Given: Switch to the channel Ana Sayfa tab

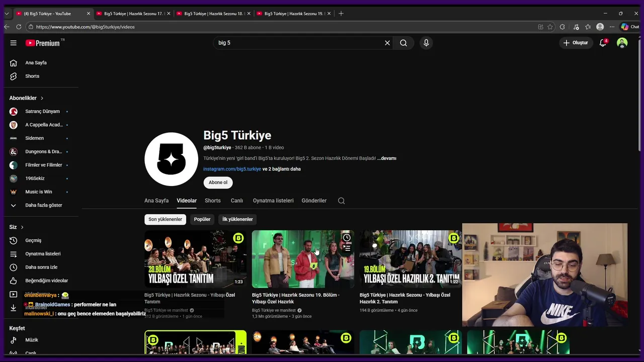Looking at the screenshot, I should tap(156, 201).
